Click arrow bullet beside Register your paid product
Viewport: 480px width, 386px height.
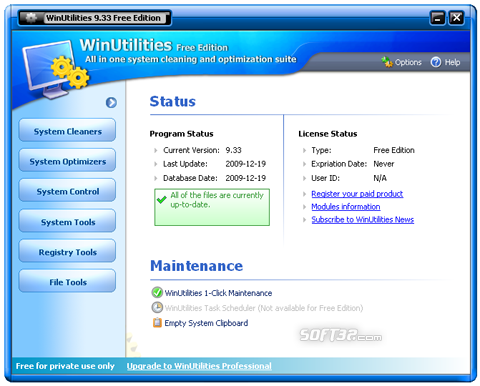click(x=304, y=194)
